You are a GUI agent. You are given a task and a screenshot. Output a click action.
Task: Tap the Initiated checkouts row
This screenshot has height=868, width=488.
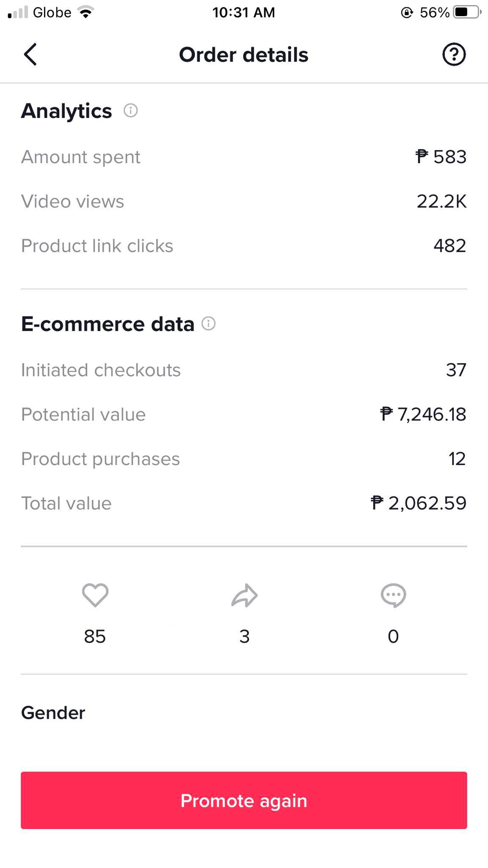click(244, 370)
